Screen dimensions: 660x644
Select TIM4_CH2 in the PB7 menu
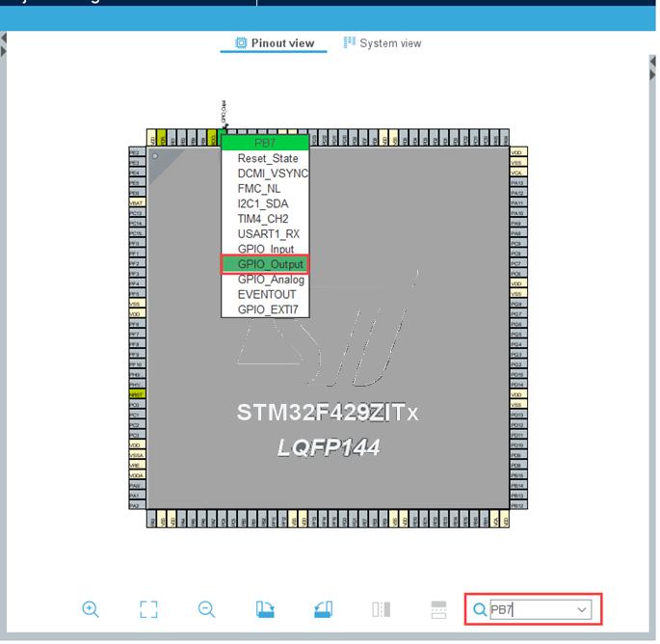263,219
